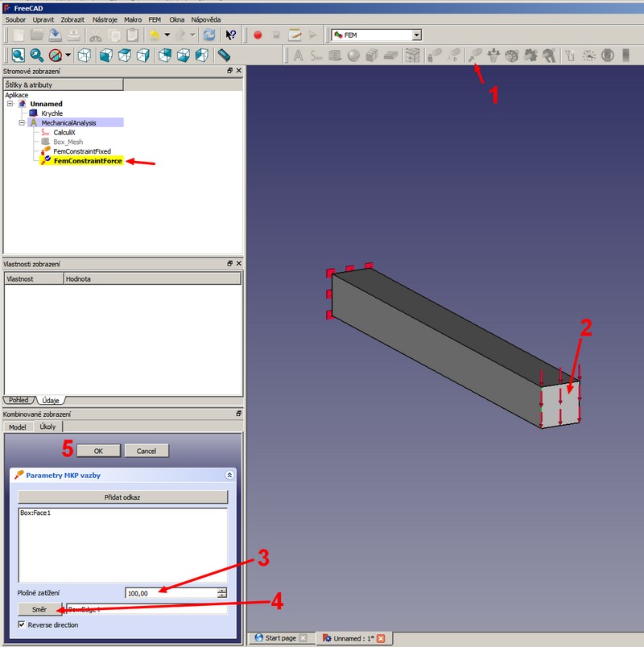Switch to the Model tab
This screenshot has height=647, width=644.
coord(19,427)
